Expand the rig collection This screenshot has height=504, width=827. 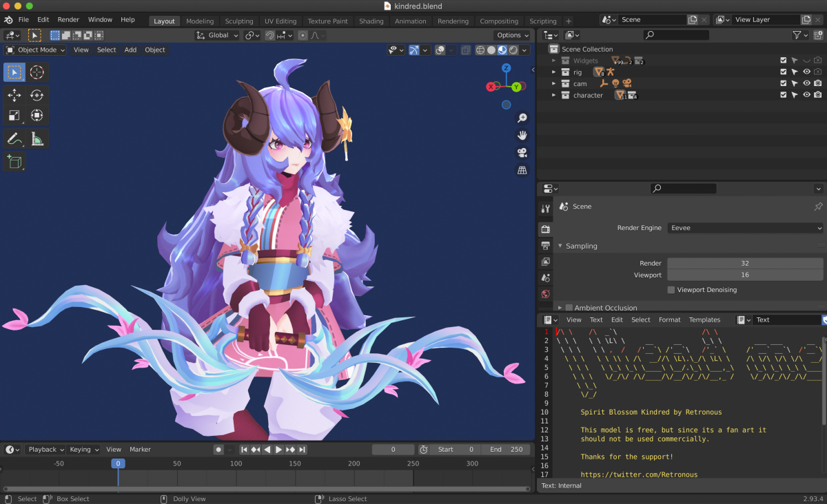point(553,72)
